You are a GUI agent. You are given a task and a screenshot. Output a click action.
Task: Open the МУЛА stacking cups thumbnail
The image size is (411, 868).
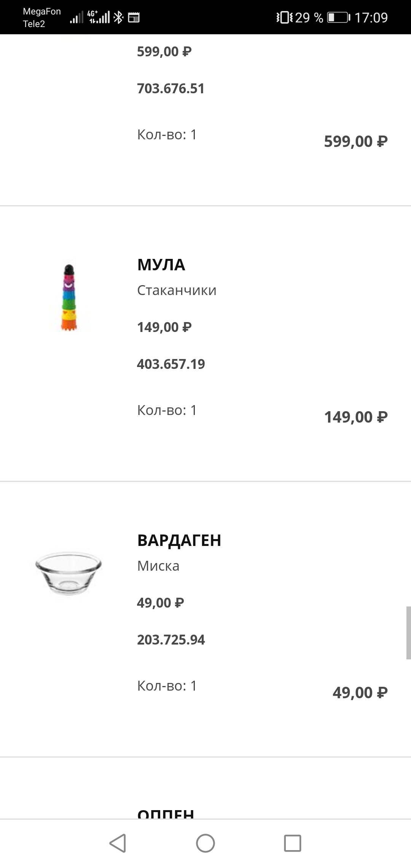coord(69,298)
